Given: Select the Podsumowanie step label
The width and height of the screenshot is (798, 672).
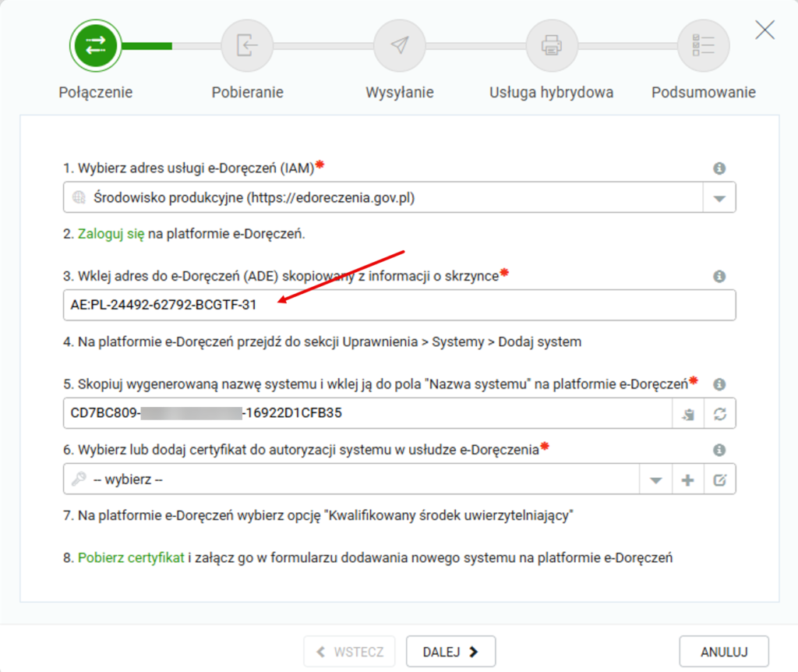Looking at the screenshot, I should 704,92.
